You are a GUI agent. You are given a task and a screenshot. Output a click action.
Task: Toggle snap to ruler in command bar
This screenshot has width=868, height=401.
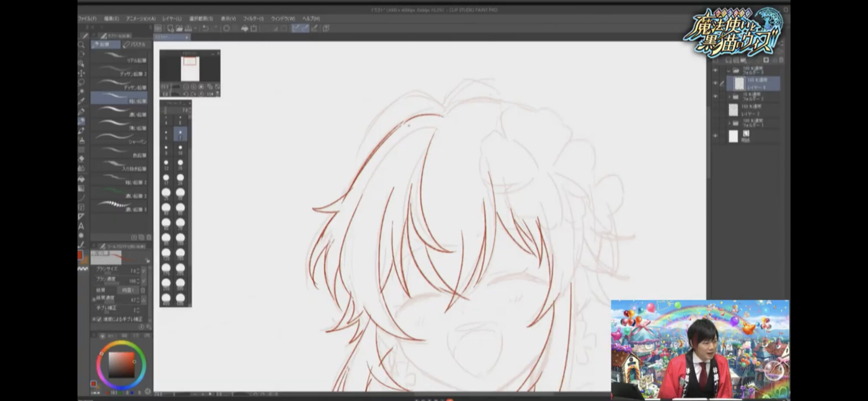(296, 28)
